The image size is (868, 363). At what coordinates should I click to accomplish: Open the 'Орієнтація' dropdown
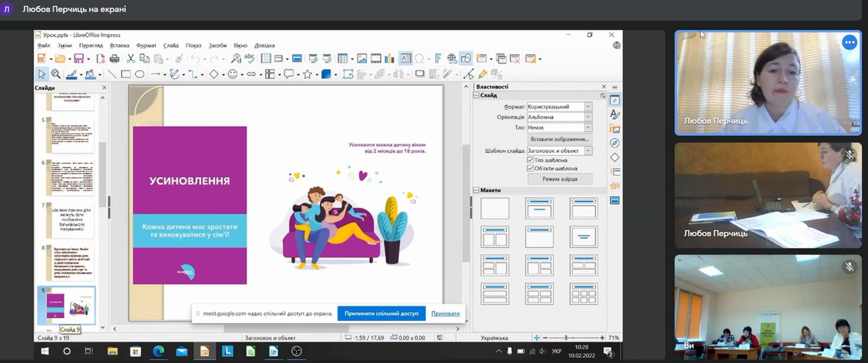coord(588,117)
